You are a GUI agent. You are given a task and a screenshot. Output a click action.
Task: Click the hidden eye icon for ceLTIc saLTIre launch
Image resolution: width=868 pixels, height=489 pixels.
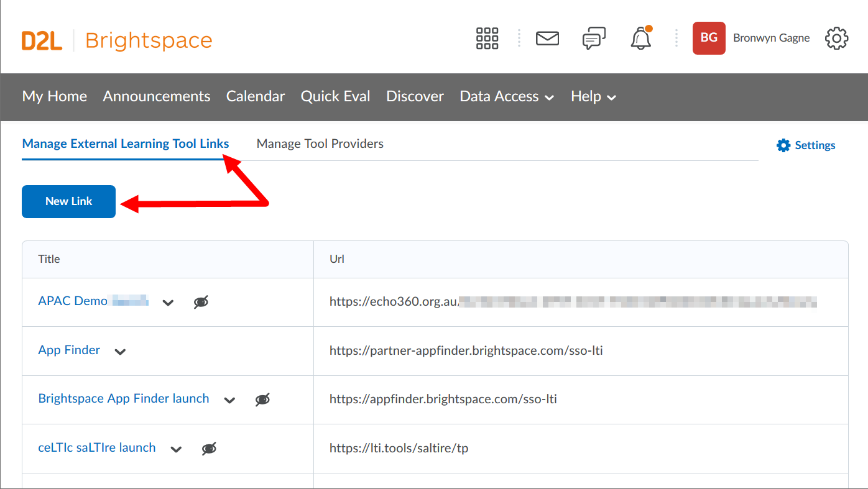(x=210, y=449)
